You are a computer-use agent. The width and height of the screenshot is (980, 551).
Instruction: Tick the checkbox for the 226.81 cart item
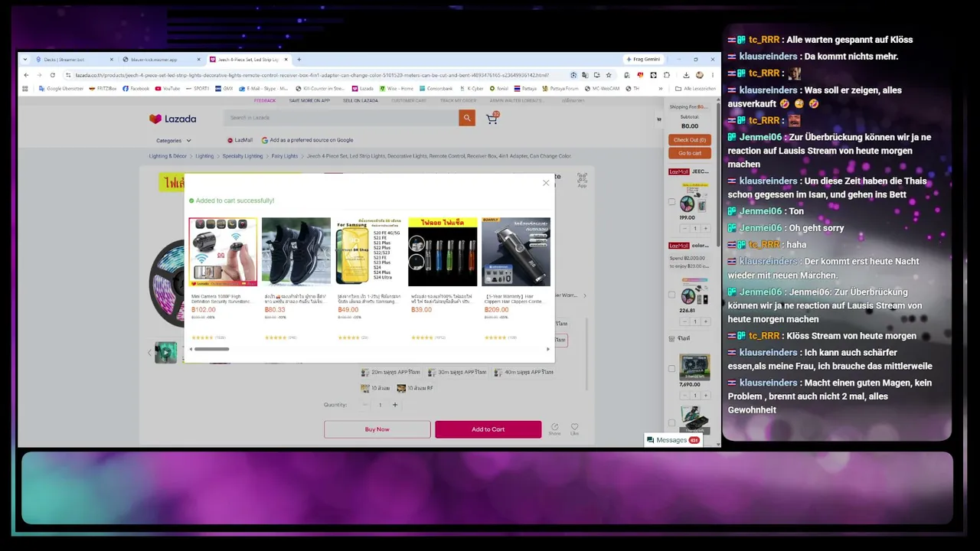pyautogui.click(x=672, y=295)
